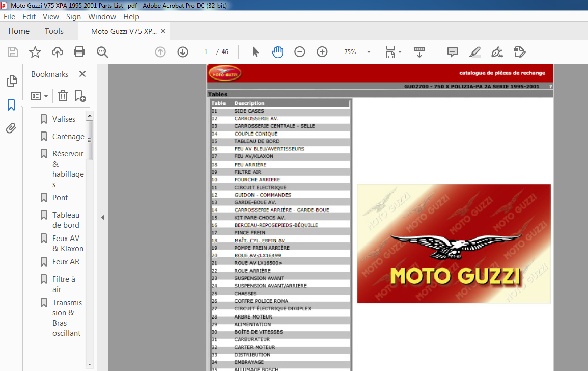Expand fit page options dropdown arrow
Image resolution: width=588 pixels, height=371 pixels.
coord(400,52)
